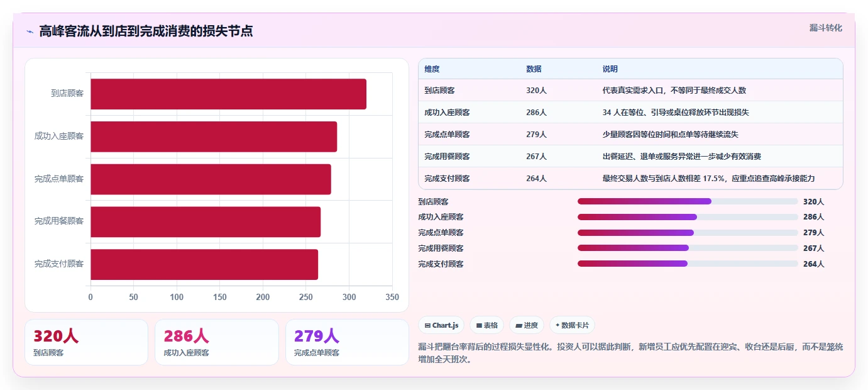This screenshot has height=390, width=868.
Task: Click the footer note beginning 漏斗把翻台率
Action: click(x=630, y=353)
